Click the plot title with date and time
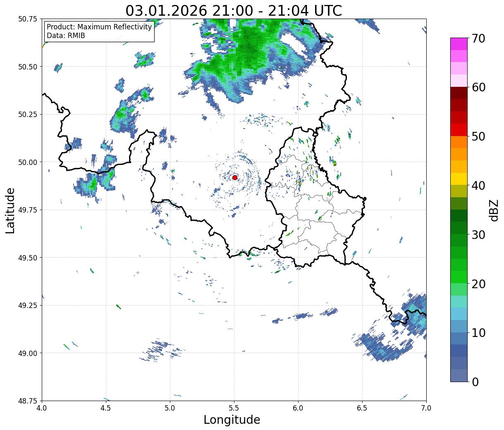The image size is (504, 430). click(234, 10)
